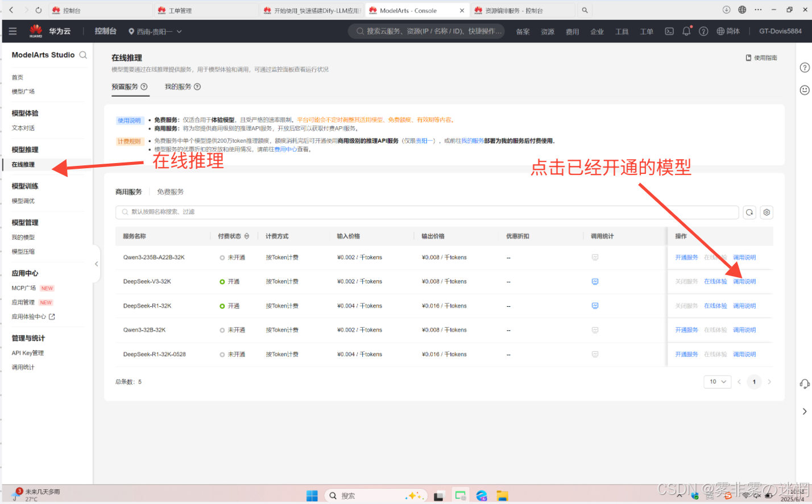The image size is (812, 504).
Task: Open the region selector 西南-贵阳一
Action: point(155,32)
